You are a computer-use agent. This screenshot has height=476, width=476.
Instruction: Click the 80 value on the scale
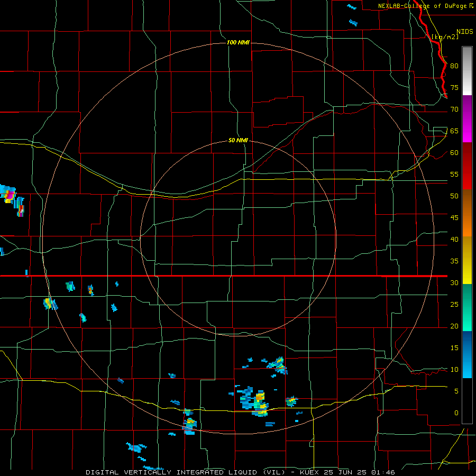[454, 66]
